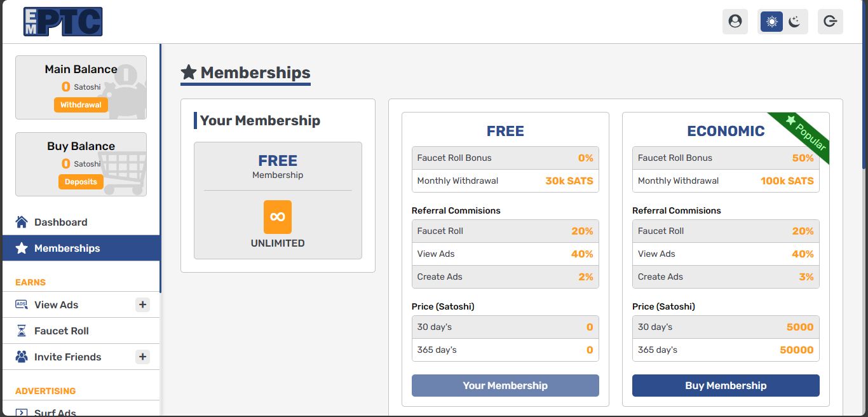The width and height of the screenshot is (868, 417).
Task: Click the logout arrow icon
Action: (x=830, y=22)
